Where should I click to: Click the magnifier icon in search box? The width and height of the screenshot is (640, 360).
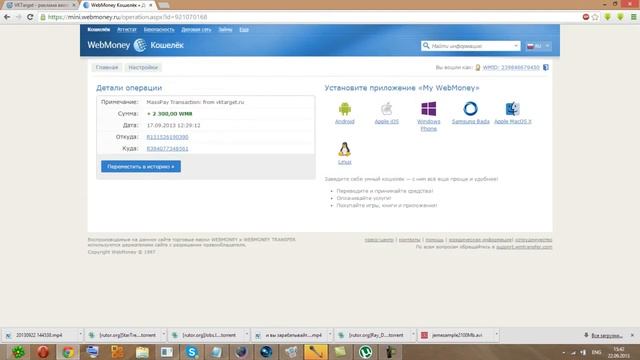426,46
